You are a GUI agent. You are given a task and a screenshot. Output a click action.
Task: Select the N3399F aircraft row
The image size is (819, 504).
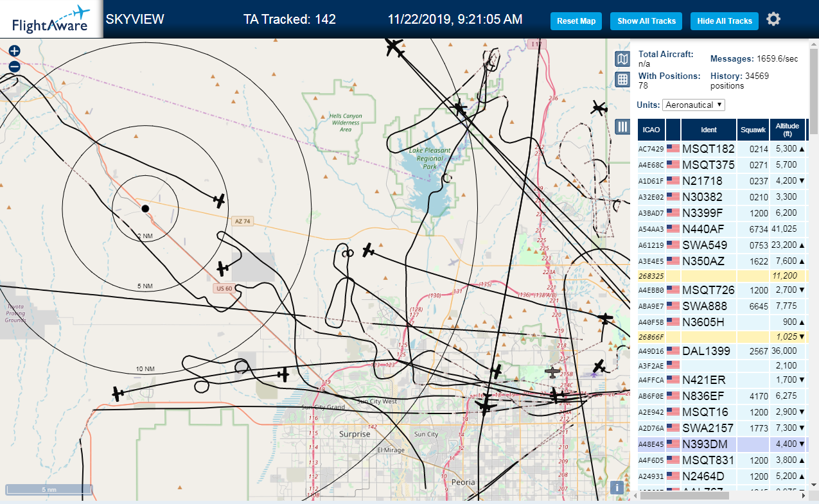pos(723,213)
